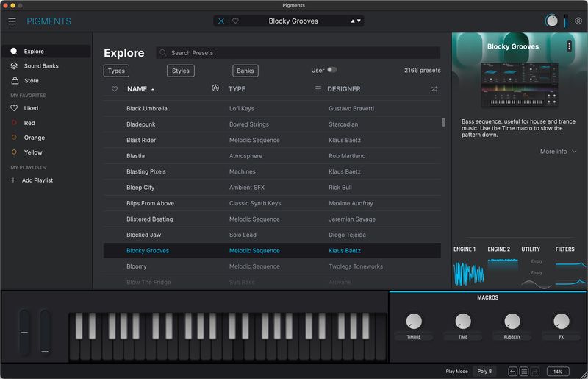588x379 pixels.
Task: Select the Bleep City preset
Action: [x=272, y=188]
